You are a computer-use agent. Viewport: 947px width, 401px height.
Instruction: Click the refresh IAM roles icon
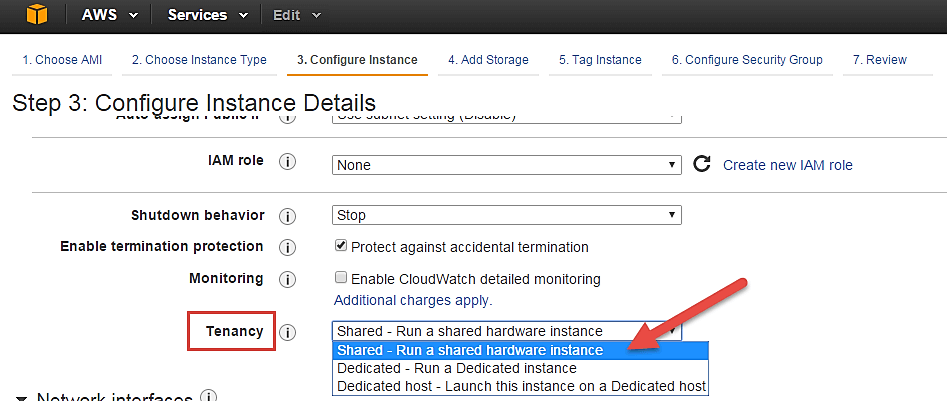coord(701,164)
